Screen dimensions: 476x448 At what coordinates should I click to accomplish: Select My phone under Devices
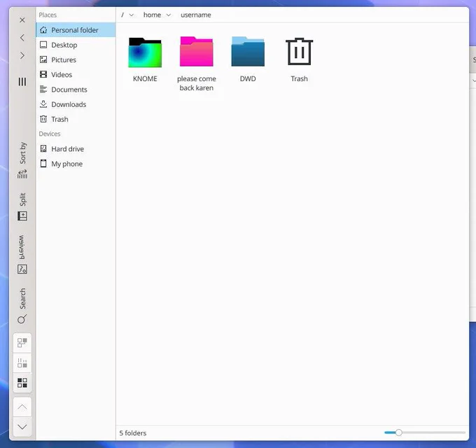[76, 164]
